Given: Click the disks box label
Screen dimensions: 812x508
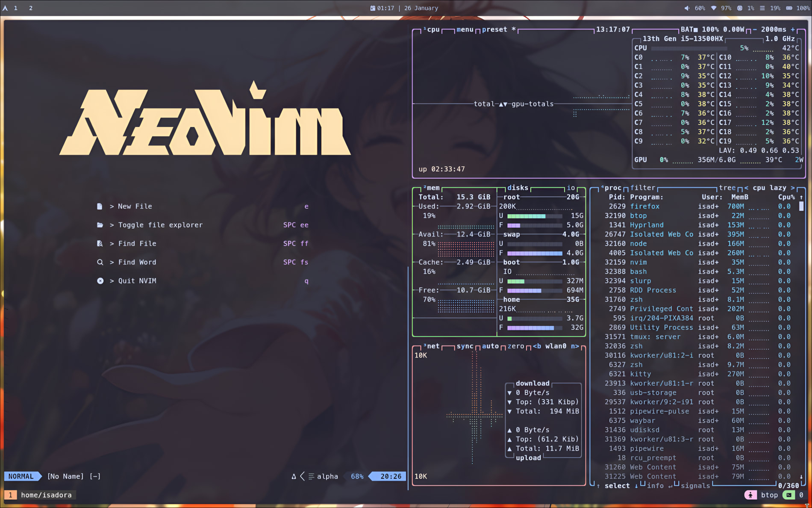Looking at the screenshot, I should coord(518,188).
